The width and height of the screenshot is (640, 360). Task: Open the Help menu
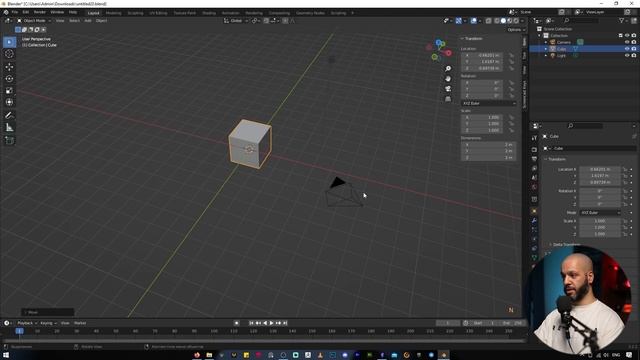(x=73, y=12)
